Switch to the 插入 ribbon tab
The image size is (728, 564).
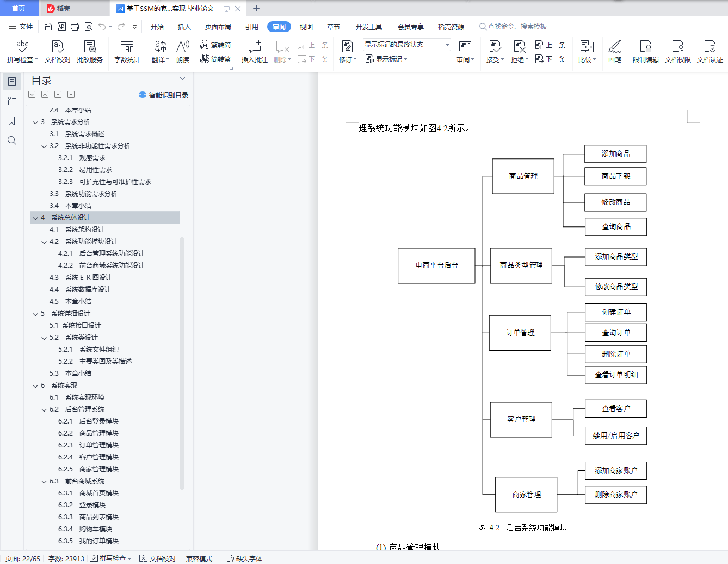pyautogui.click(x=184, y=27)
